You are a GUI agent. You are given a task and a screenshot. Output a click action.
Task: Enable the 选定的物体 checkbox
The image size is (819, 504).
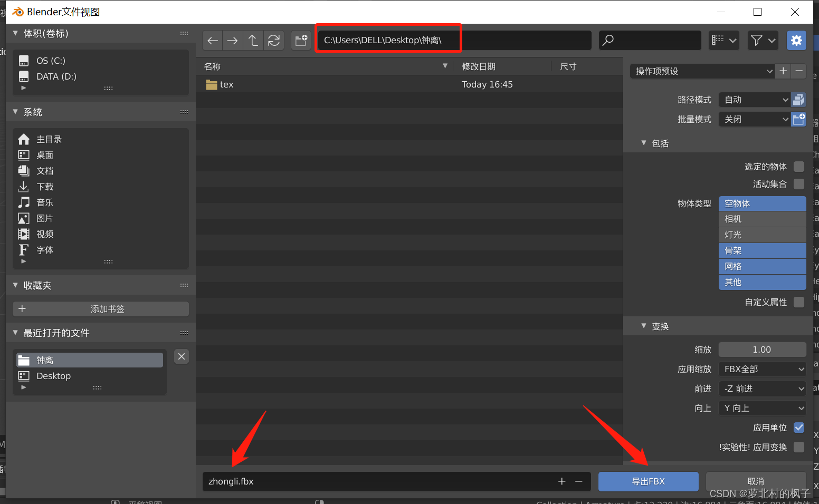[799, 167]
